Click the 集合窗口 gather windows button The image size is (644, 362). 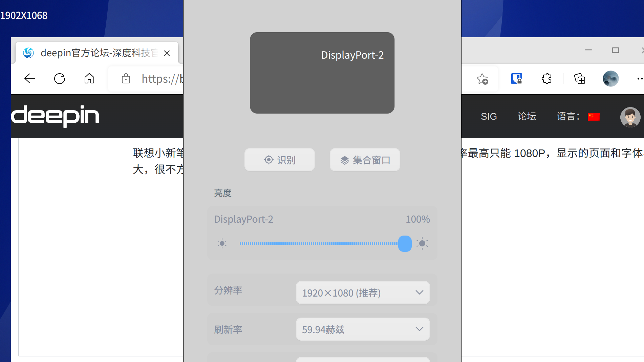[x=365, y=160]
